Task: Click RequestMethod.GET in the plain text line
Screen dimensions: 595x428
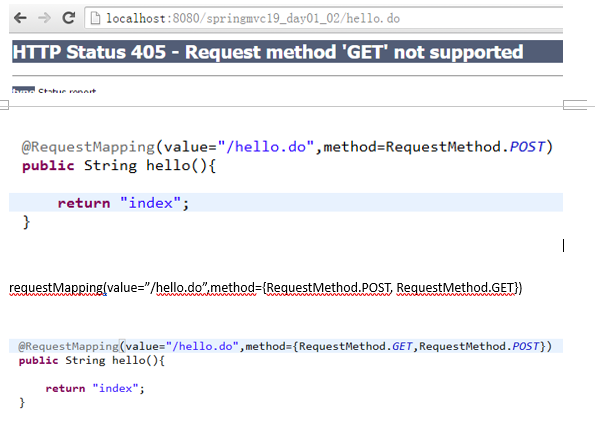Action: pyautogui.click(x=455, y=288)
